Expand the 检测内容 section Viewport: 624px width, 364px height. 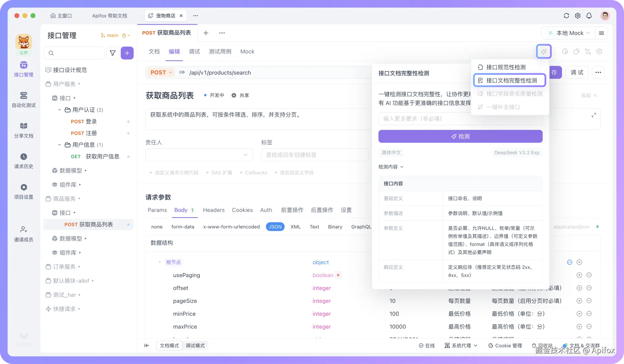tap(391, 167)
